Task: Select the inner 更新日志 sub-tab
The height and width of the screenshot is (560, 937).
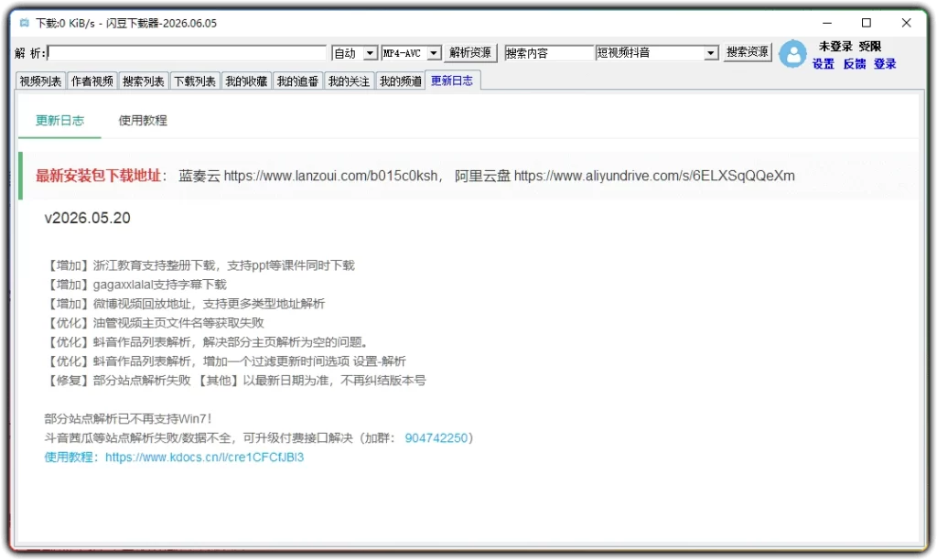Action: click(x=59, y=121)
